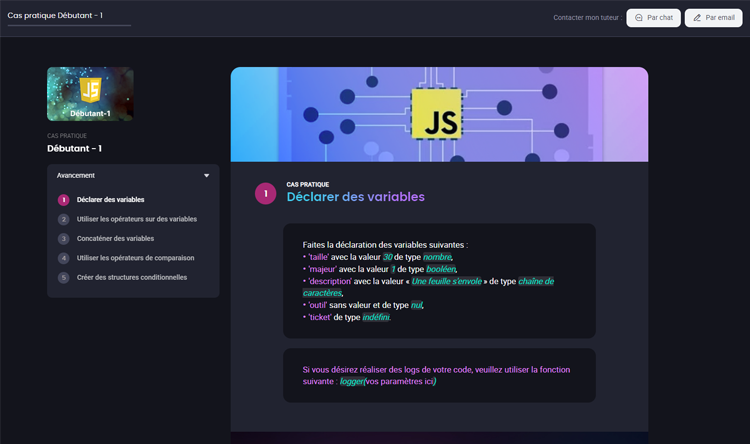
Task: Click the highlighted type booléen
Action: pyautogui.click(x=441, y=269)
